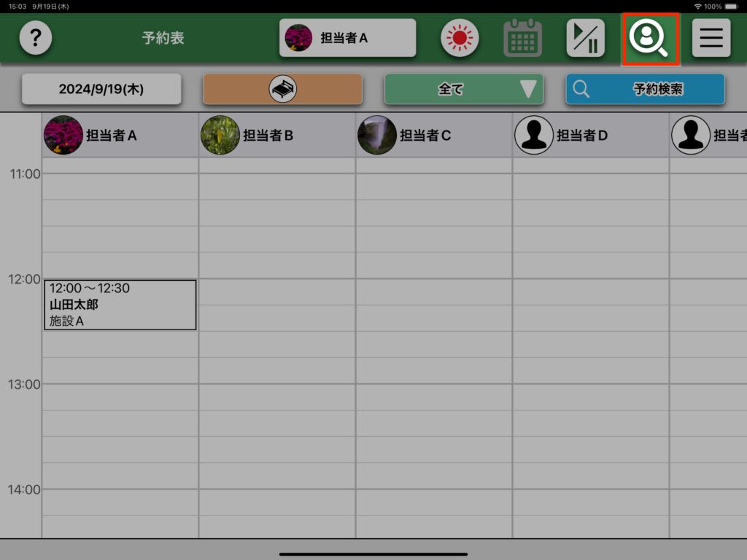
Task: Open 山田太郎 12:00 appointment block
Action: pos(120,305)
